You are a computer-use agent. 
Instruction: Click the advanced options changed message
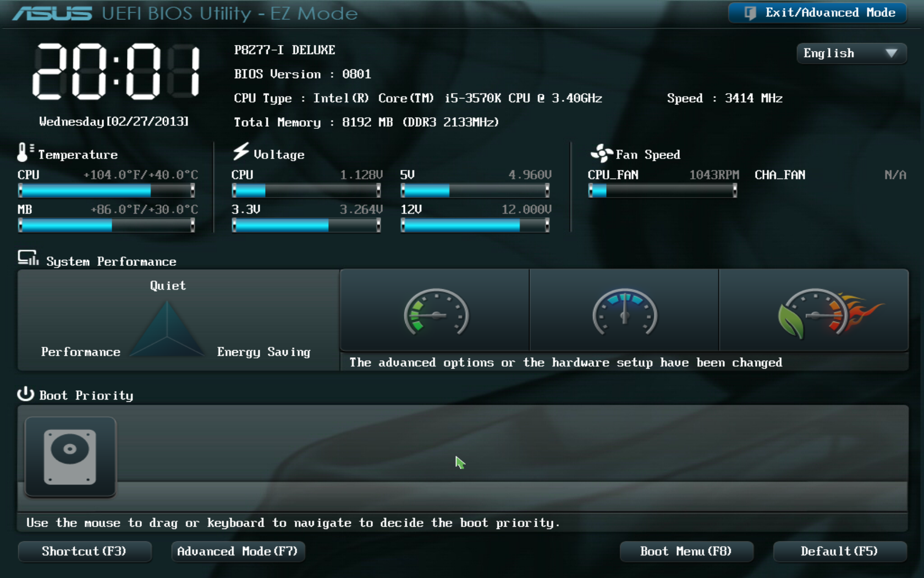[x=566, y=363]
